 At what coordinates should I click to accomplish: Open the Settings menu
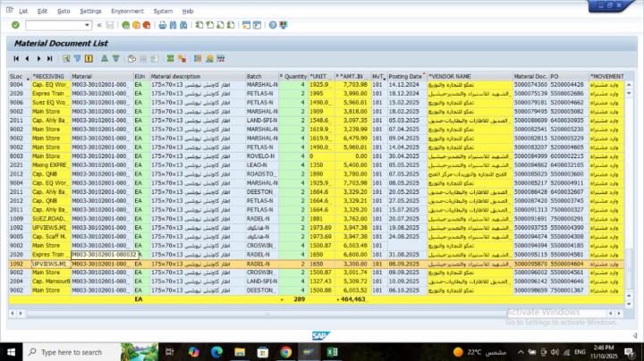click(x=90, y=11)
